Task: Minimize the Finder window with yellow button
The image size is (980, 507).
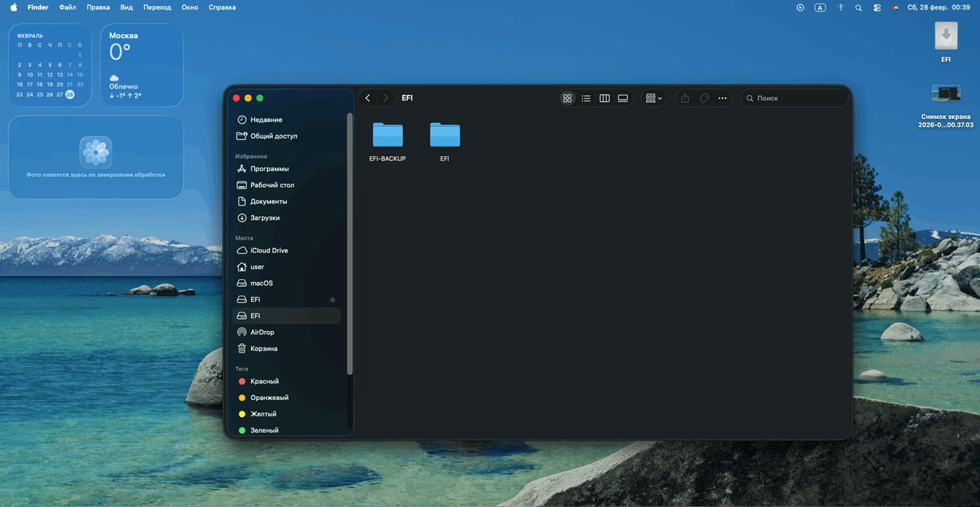Action: click(248, 98)
